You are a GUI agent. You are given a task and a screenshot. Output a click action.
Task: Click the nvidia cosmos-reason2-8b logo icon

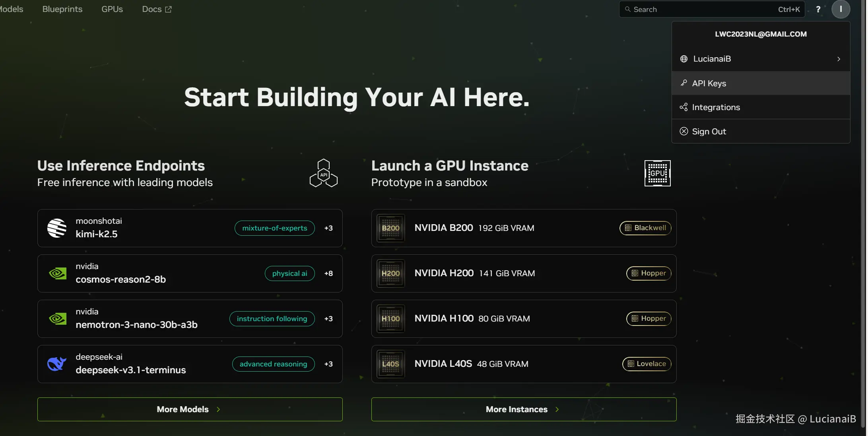[58, 273]
